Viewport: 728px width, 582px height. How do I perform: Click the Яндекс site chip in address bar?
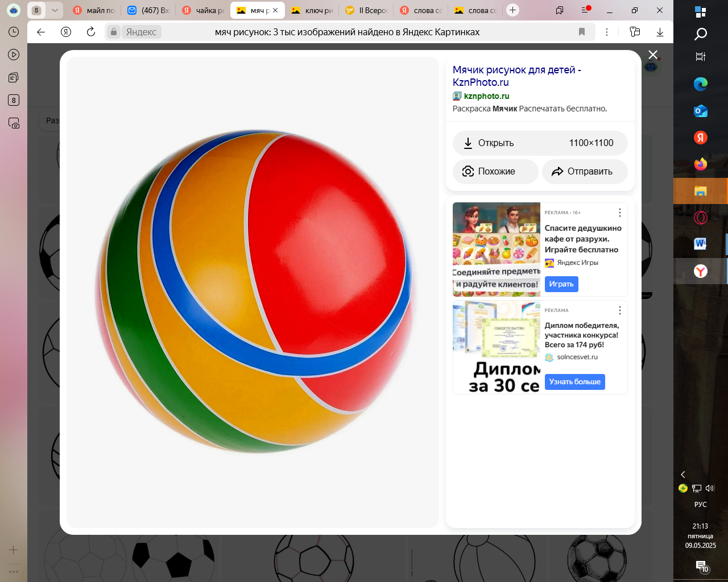[x=141, y=32]
